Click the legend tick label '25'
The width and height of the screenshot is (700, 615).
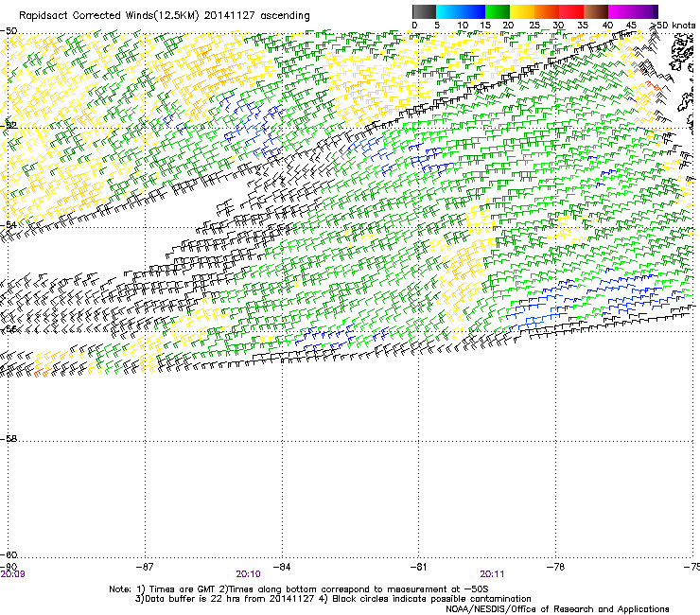pos(534,26)
